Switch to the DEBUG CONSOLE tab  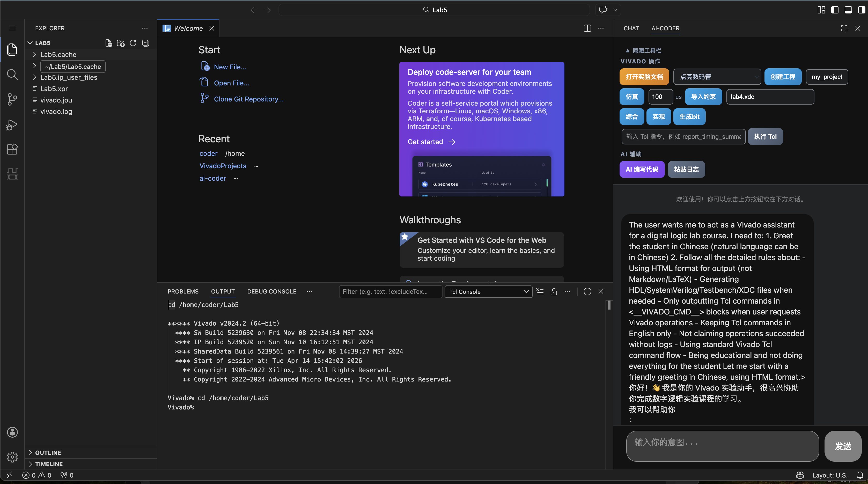click(271, 291)
